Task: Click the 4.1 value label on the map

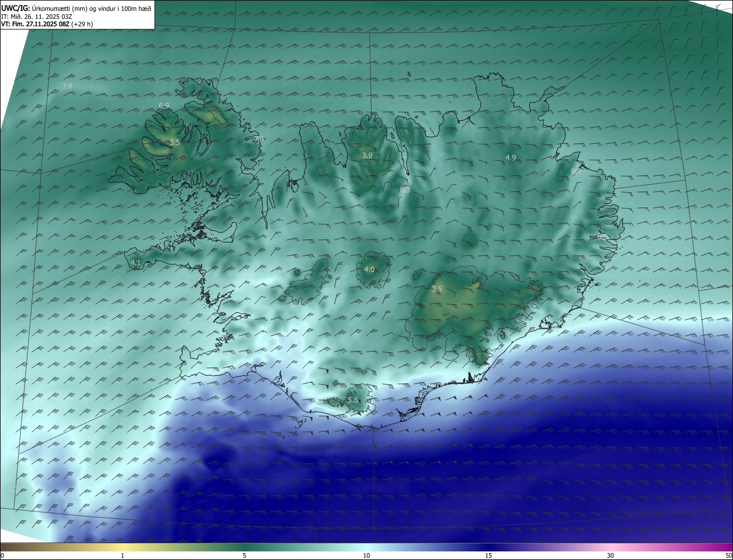Action: click(136, 262)
